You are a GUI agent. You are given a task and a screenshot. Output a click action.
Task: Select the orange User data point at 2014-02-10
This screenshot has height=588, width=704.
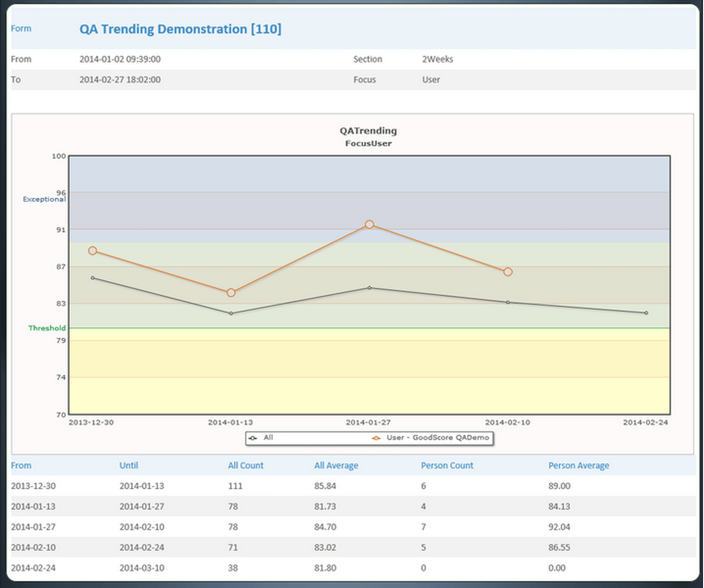coord(508,272)
